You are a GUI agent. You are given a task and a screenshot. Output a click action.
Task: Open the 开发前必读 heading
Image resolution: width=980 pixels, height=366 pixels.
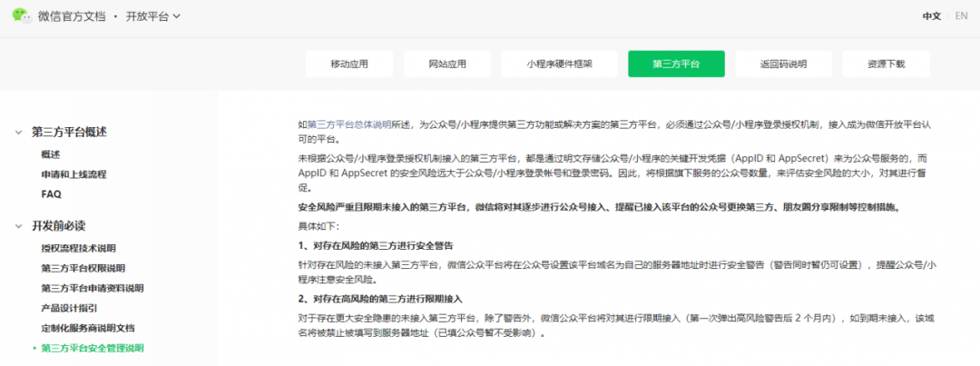click(59, 226)
